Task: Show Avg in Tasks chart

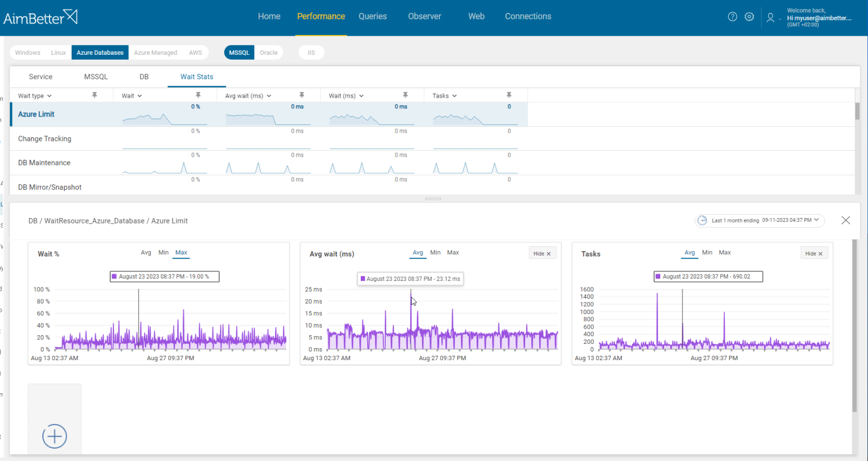Action: 690,253
